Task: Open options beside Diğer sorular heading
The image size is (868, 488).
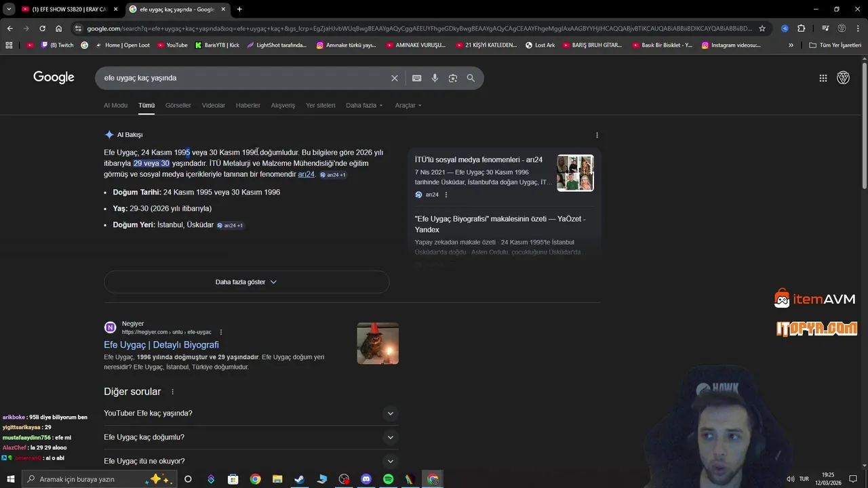Action: pos(172,392)
